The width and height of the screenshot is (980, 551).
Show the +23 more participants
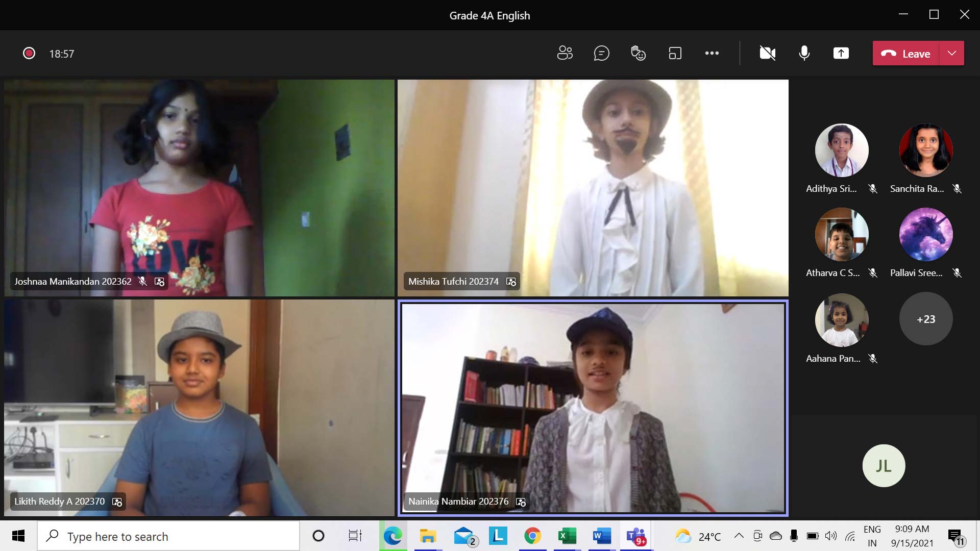[925, 319]
